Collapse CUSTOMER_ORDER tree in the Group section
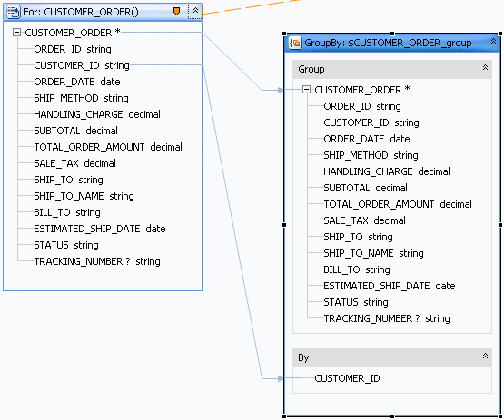This screenshot has height=420, width=504. pos(307,90)
